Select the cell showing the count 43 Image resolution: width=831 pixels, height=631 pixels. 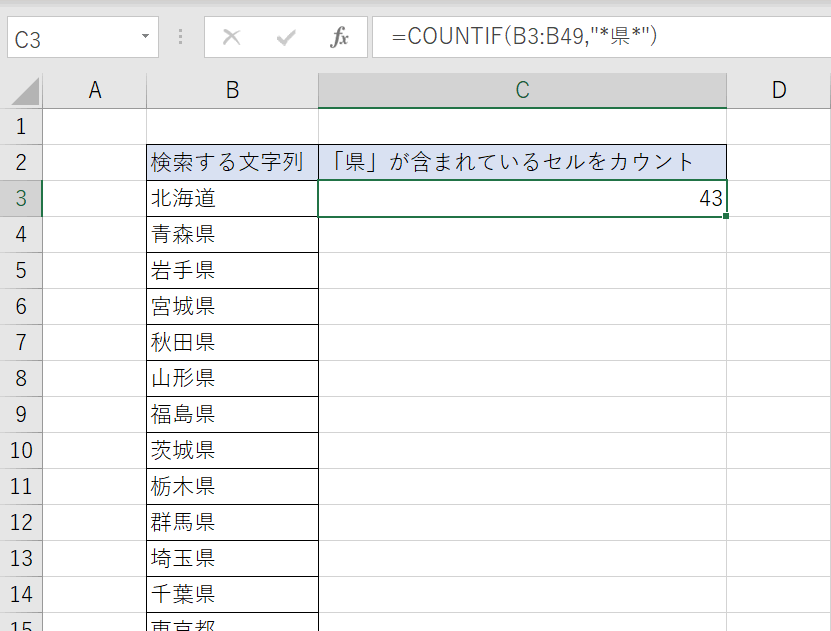coord(521,198)
